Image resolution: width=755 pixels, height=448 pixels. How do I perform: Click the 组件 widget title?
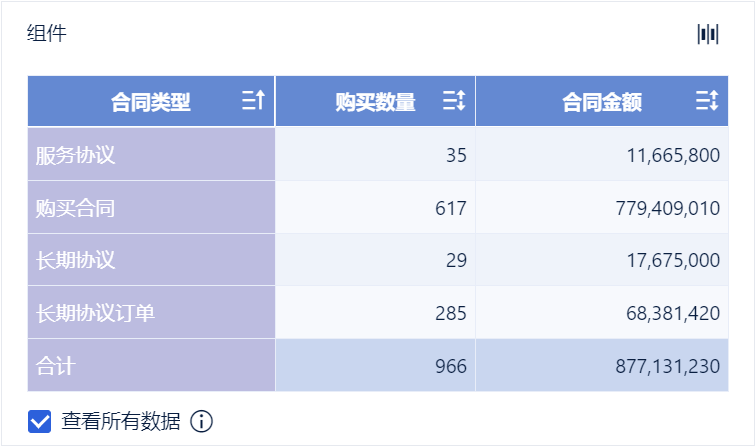(46, 34)
